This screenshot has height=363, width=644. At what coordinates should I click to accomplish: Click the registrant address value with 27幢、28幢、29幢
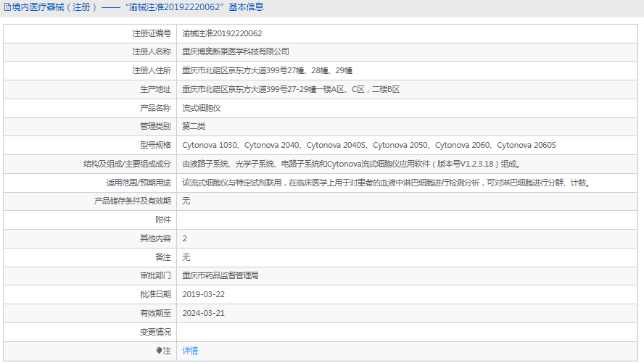pos(267,70)
